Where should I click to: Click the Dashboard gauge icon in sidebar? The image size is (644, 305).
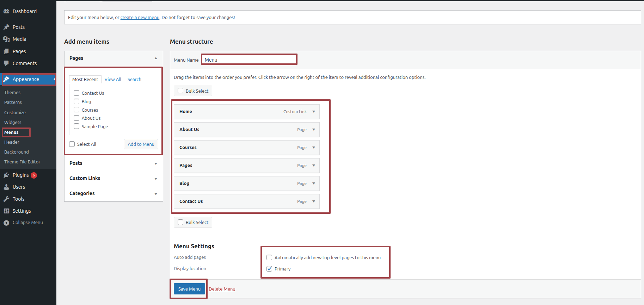pyautogui.click(x=6, y=11)
